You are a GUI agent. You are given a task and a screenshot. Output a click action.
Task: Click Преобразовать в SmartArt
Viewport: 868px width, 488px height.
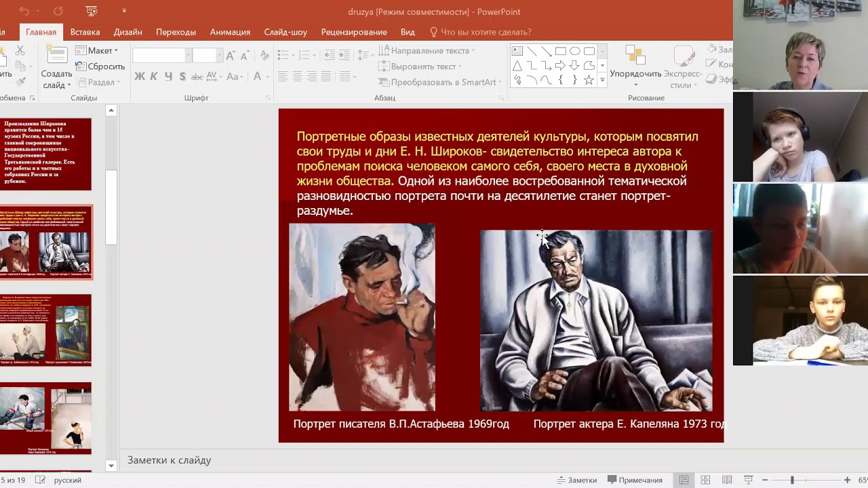[440, 82]
